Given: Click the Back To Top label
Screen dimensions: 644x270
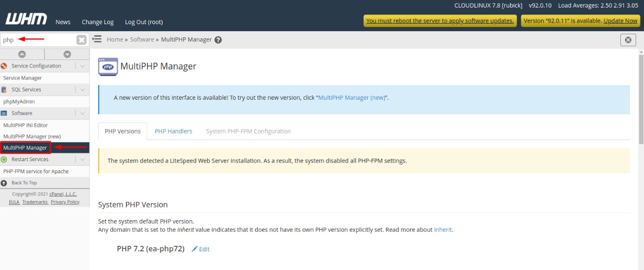Looking at the screenshot, I should (24, 183).
